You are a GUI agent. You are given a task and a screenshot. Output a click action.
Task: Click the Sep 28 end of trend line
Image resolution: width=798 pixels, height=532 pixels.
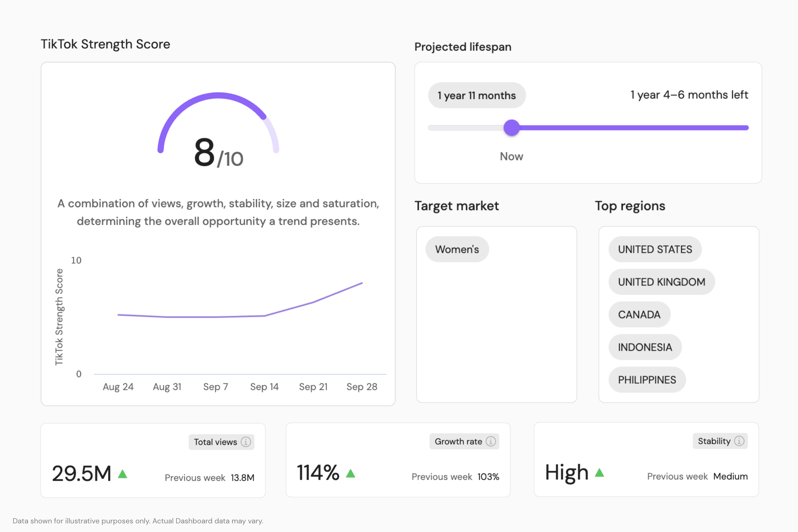pyautogui.click(x=362, y=283)
